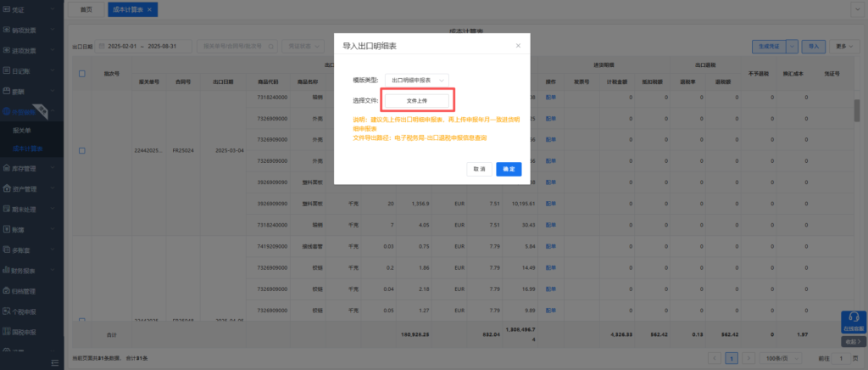The image size is (868, 370).
Task: Switch to the 首页 tab
Action: [x=86, y=9]
